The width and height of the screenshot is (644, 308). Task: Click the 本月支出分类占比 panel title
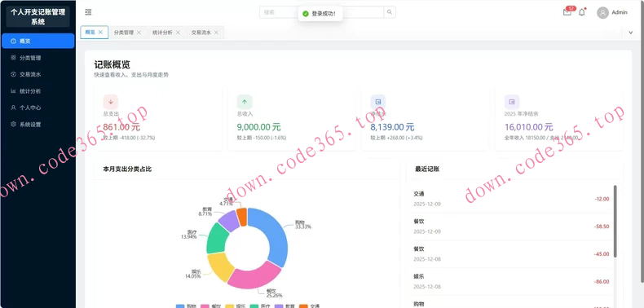[x=127, y=169]
